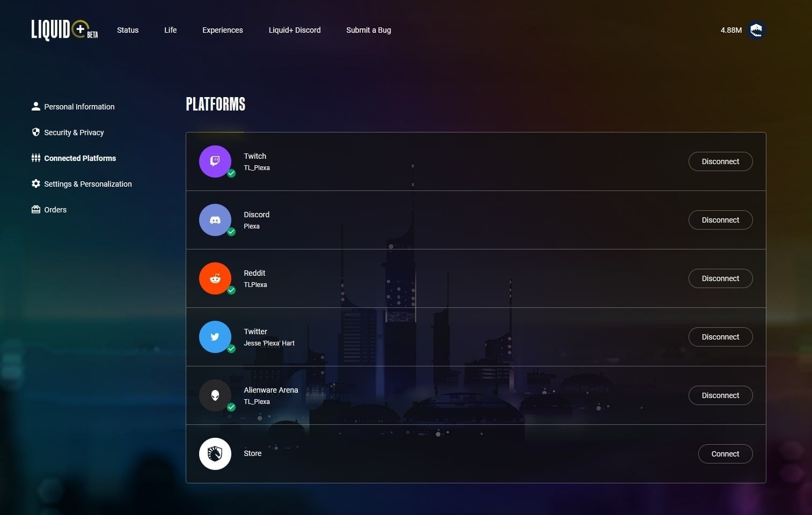Click the Liquid+ Beta logo

coord(63,30)
